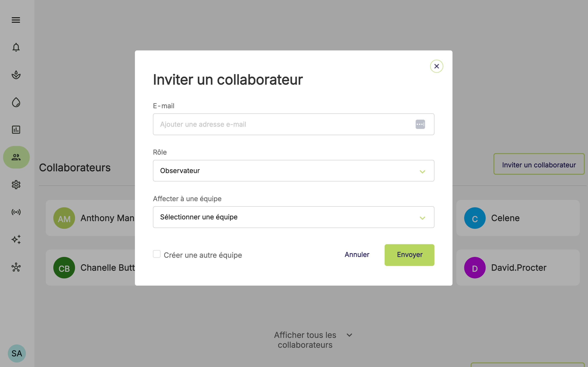The image size is (588, 367).
Task: Click the Annuler button
Action: pos(357,255)
